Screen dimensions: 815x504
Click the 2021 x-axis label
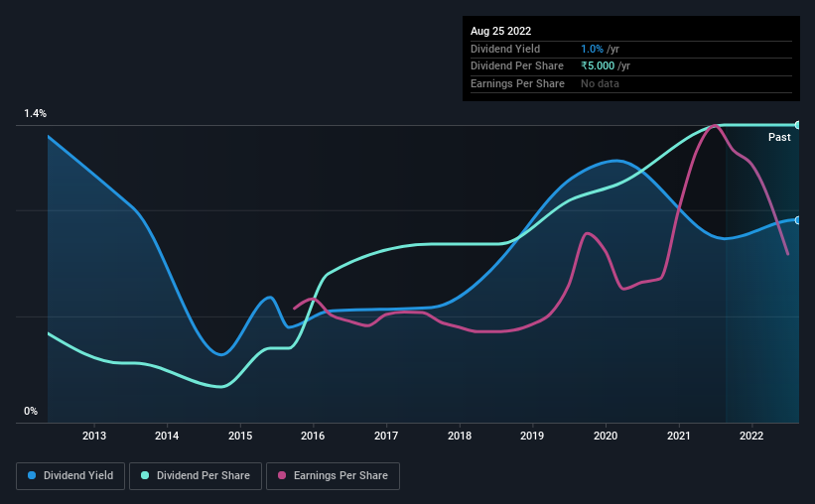click(679, 436)
